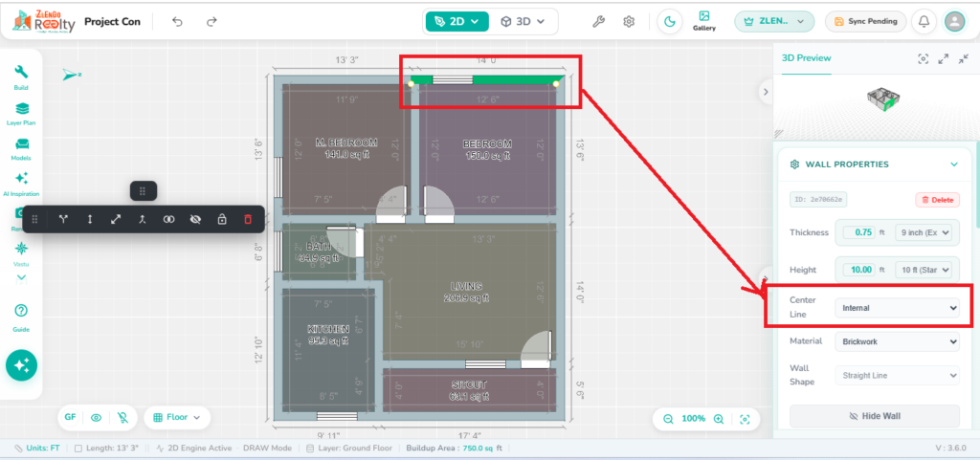
Task: Open the Height preset 10 ft dropdown
Action: (924, 270)
